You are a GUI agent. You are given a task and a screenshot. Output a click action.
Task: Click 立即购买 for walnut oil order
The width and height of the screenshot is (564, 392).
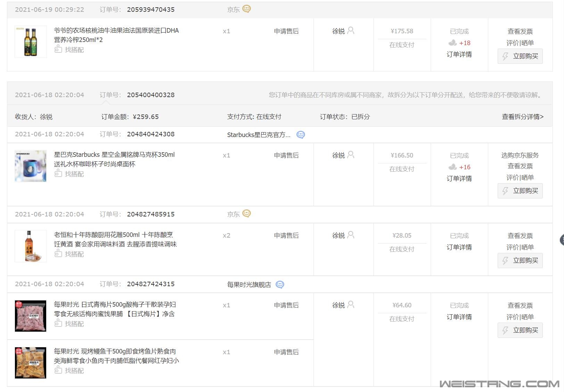pyautogui.click(x=520, y=56)
